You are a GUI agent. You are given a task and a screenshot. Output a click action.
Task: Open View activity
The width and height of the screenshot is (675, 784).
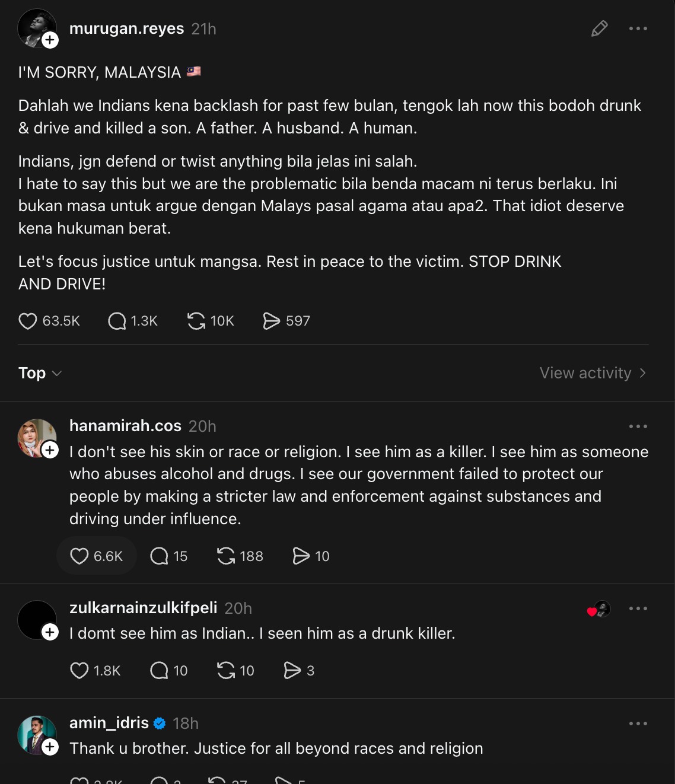click(x=592, y=373)
